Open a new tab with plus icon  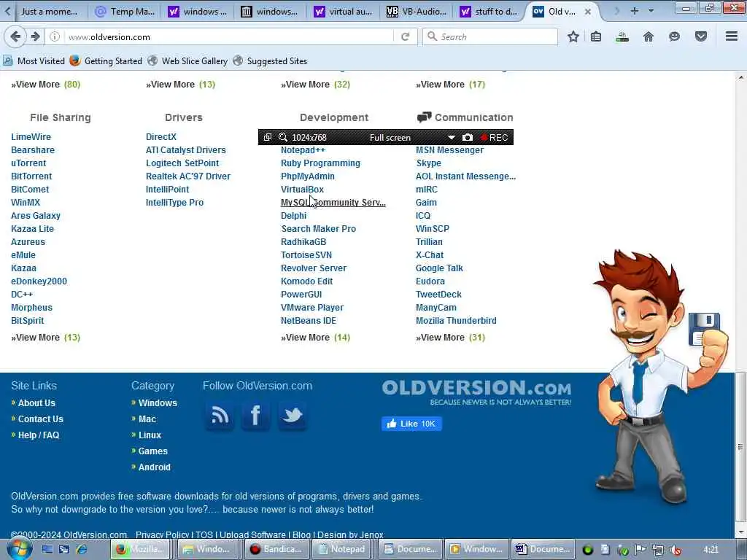(x=634, y=11)
